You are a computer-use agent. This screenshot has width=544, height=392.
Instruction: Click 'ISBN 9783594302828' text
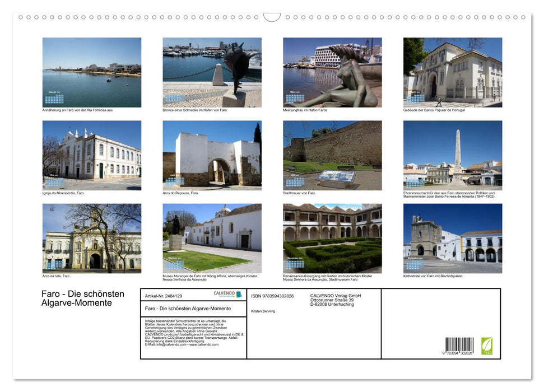pyautogui.click(x=272, y=296)
